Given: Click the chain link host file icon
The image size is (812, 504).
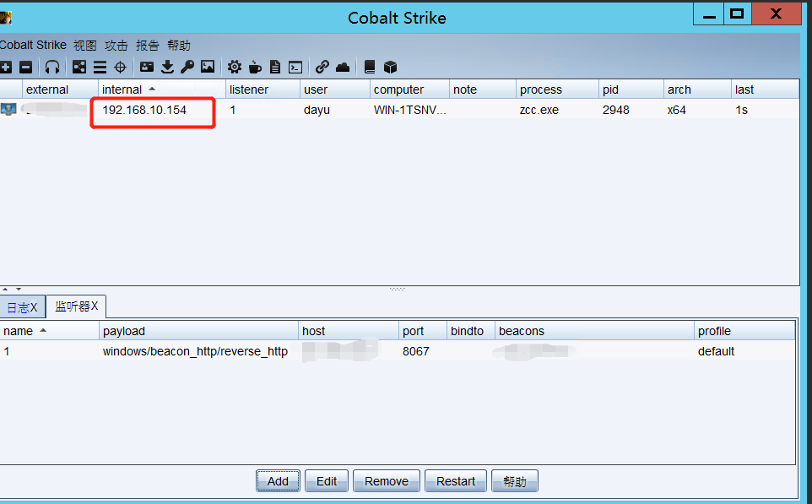Looking at the screenshot, I should pos(322,67).
